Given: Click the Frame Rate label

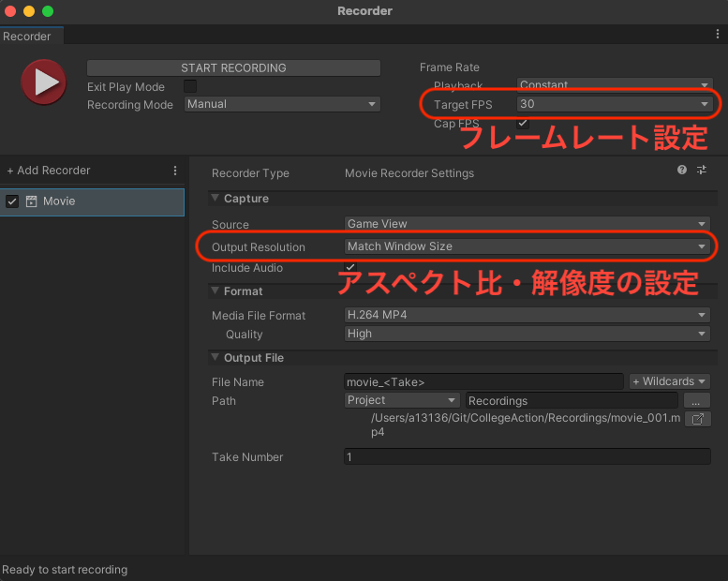Looking at the screenshot, I should pyautogui.click(x=449, y=67).
